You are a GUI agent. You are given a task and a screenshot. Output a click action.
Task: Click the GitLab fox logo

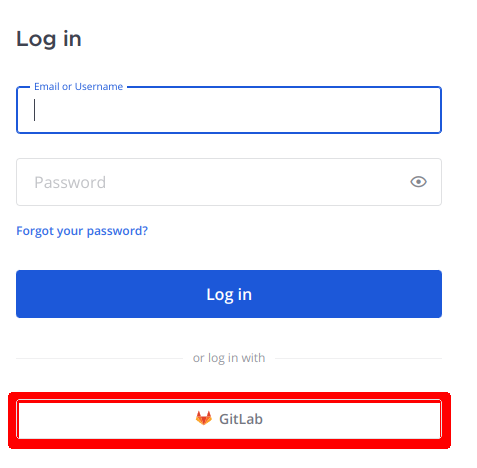tap(204, 418)
